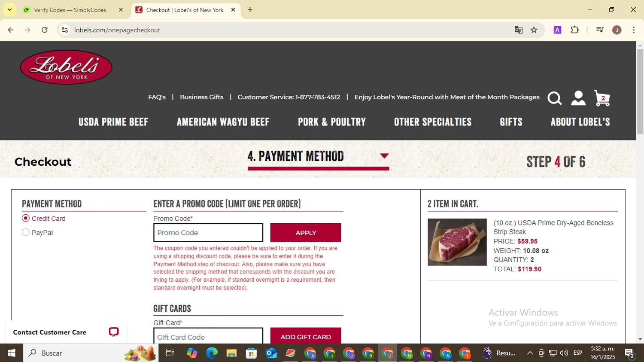
Task: Click the USDA Prime Dry-Aged Boneless Strip Steak title
Action: (553, 227)
